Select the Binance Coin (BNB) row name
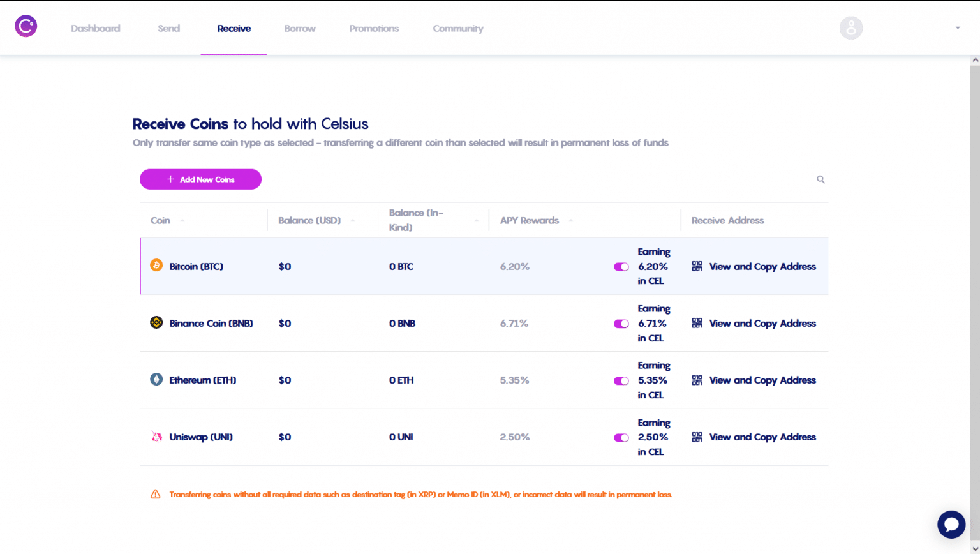 pyautogui.click(x=211, y=323)
